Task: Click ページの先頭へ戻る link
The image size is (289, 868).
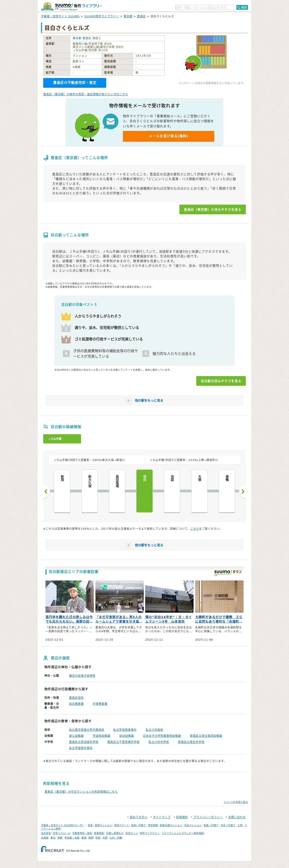Action: [236, 802]
